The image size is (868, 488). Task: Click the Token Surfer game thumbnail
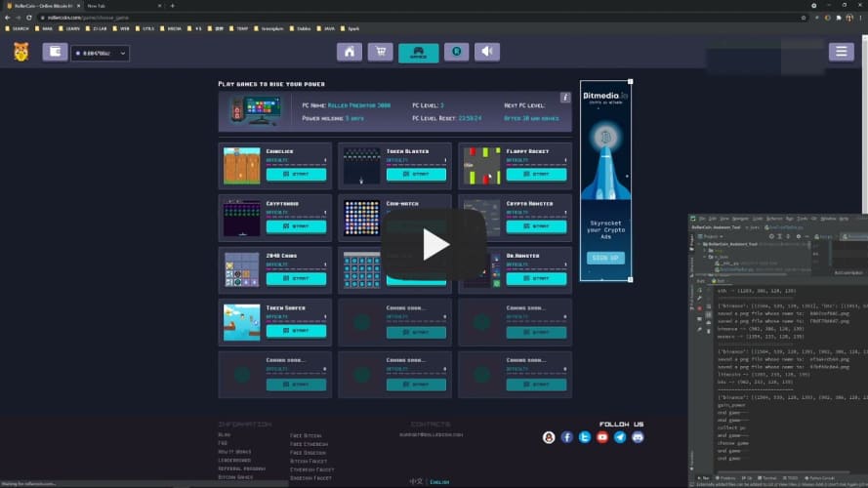[241, 322]
